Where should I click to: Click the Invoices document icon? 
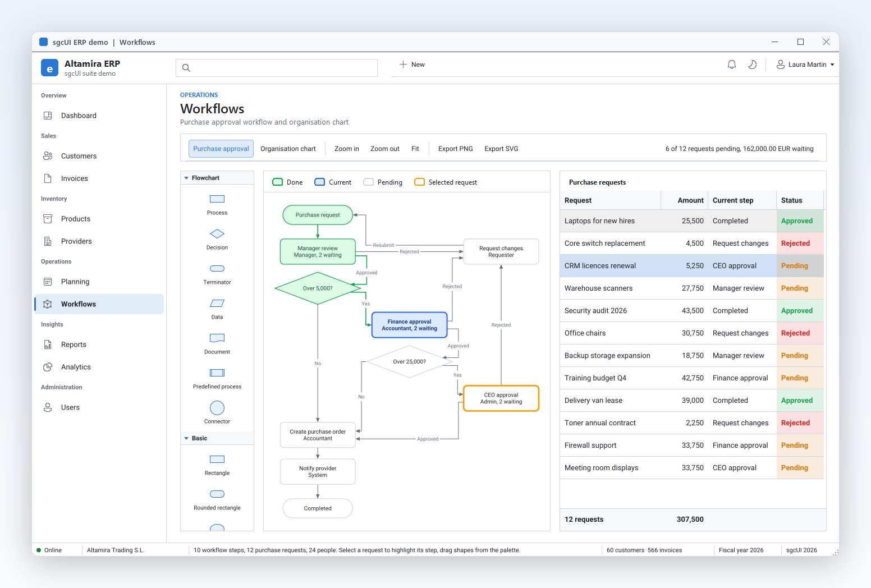tap(48, 178)
